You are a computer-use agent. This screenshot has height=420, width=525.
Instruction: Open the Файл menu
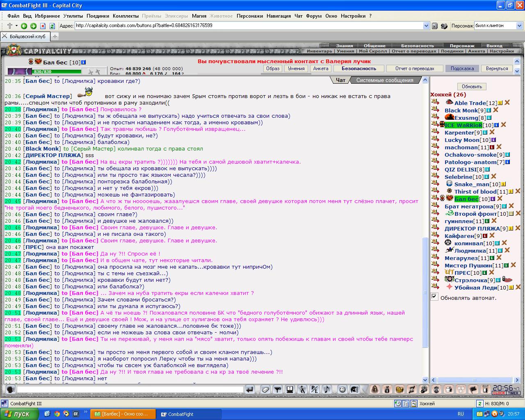click(13, 16)
